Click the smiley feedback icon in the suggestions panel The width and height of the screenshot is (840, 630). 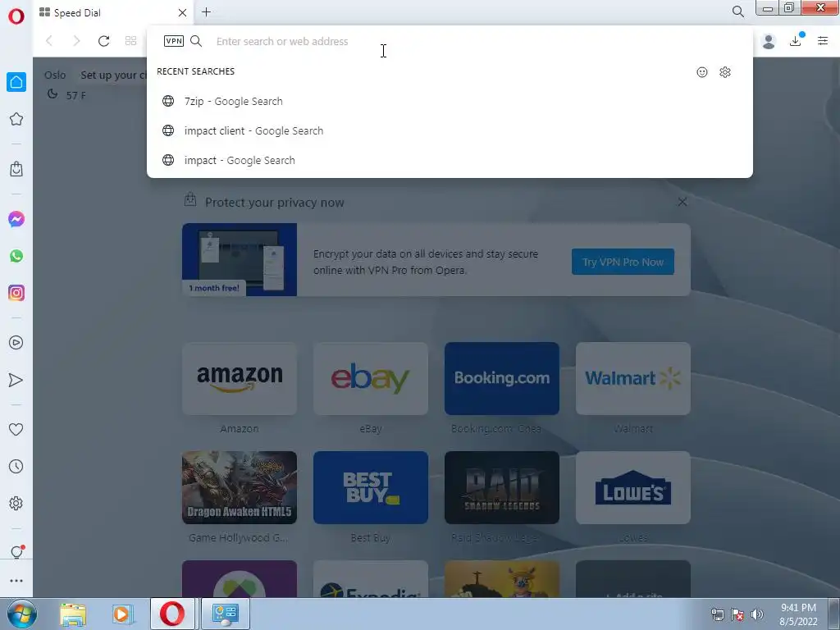(x=702, y=72)
